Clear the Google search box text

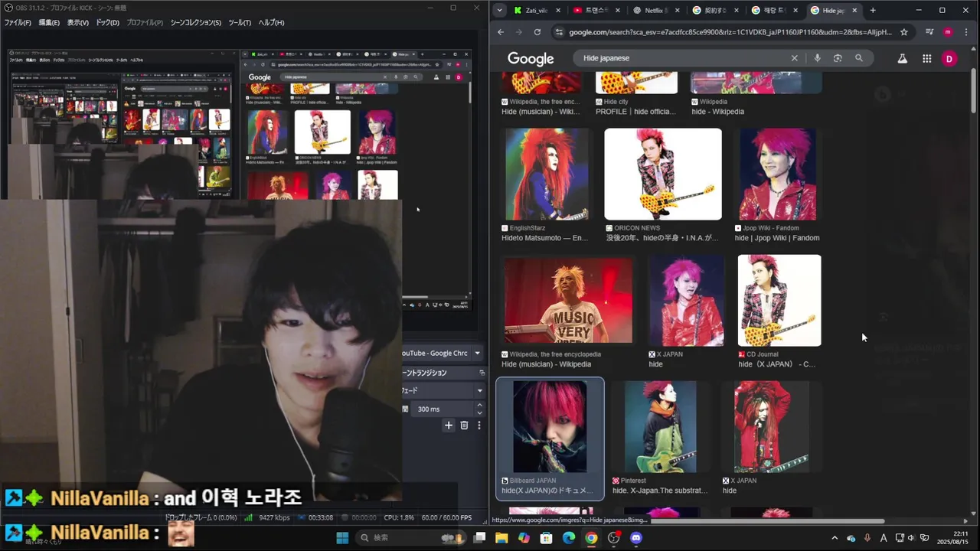tap(794, 58)
